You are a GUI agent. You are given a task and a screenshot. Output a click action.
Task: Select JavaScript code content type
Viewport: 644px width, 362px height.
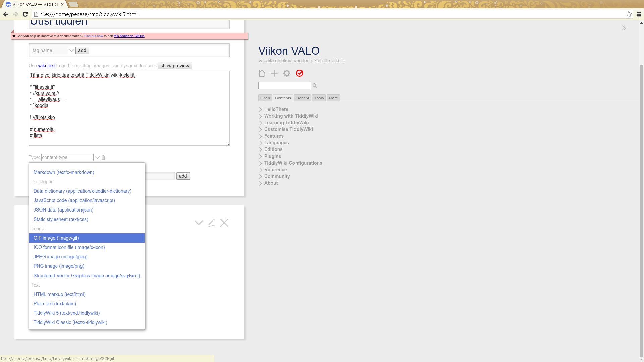(87, 200)
